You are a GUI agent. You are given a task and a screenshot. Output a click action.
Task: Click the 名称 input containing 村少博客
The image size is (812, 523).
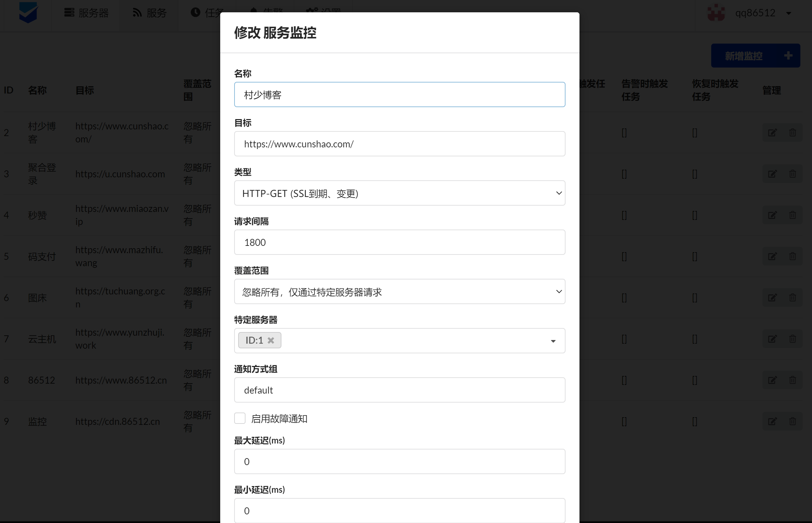click(x=400, y=94)
